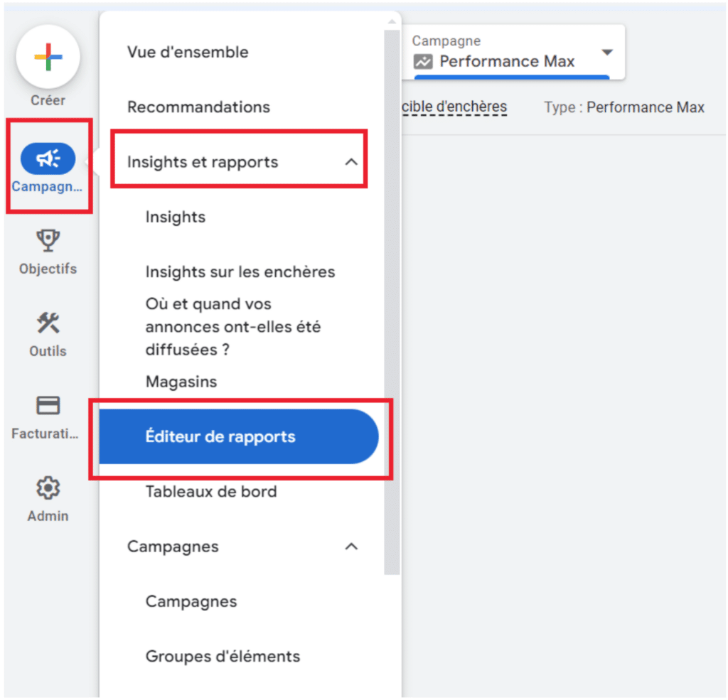Open Insights submenu item

coord(176,217)
